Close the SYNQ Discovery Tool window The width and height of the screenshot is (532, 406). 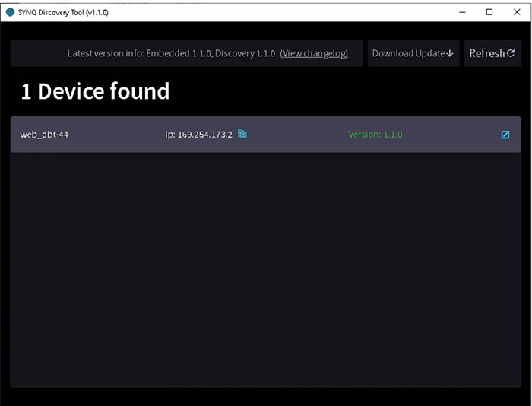click(516, 12)
